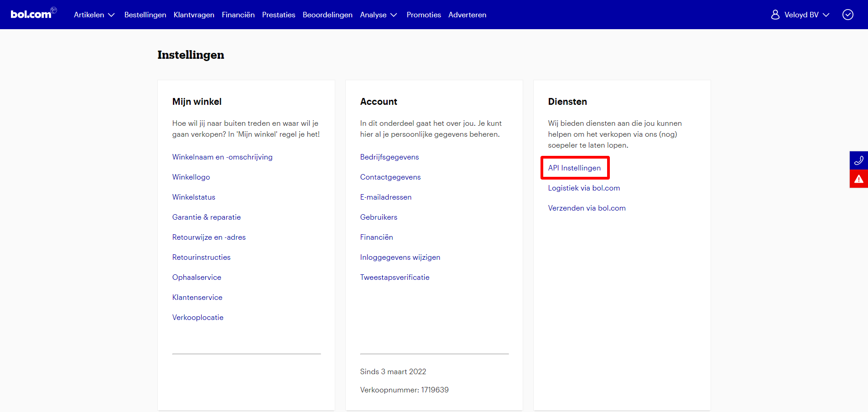The height and width of the screenshot is (412, 868).
Task: Click the red warning alert icon
Action: [858, 179]
